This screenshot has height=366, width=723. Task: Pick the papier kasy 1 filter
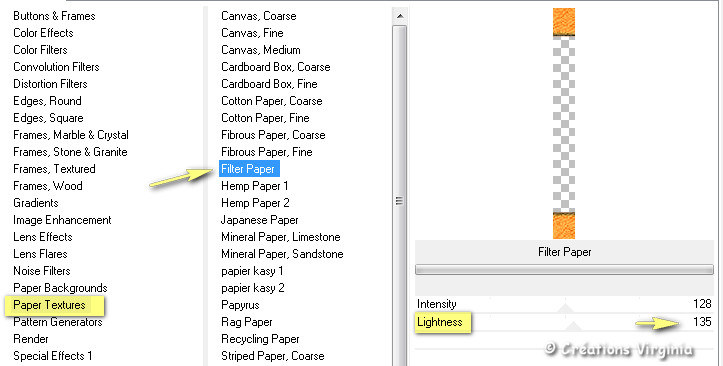(252, 272)
